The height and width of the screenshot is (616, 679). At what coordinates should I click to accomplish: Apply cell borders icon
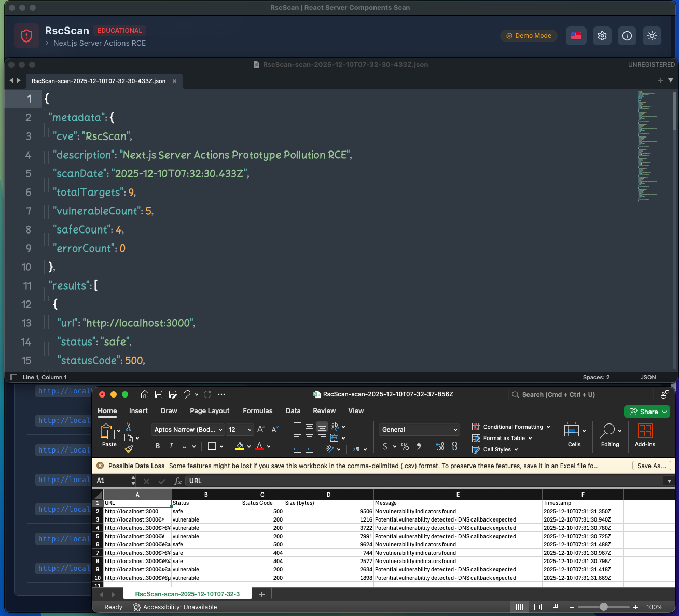pos(212,446)
